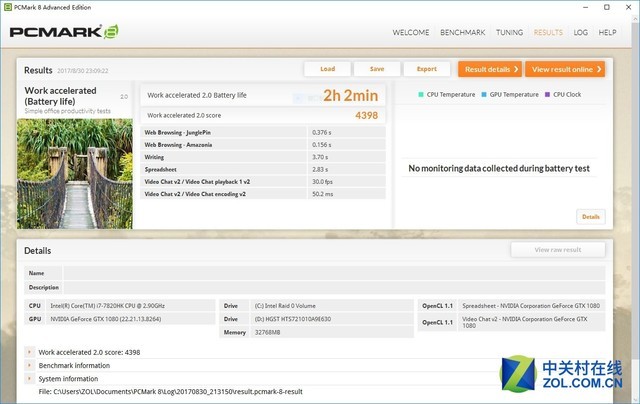The image size is (640, 404).
Task: Click the Save result button
Action: [x=376, y=69]
